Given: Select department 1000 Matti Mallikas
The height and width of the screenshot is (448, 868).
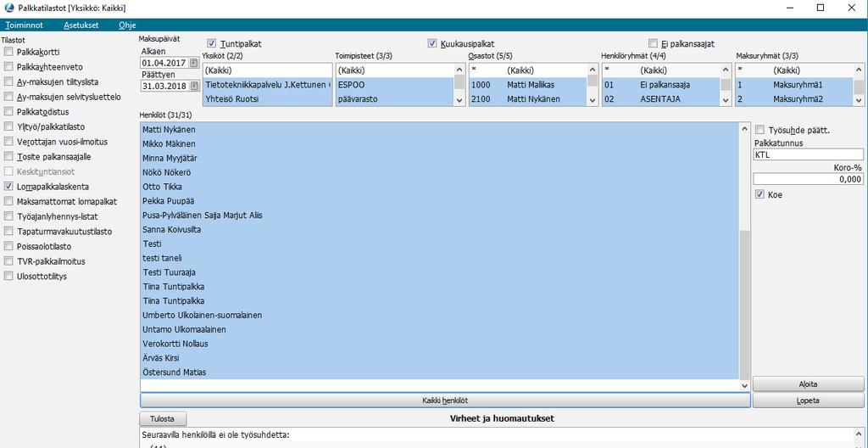Looking at the screenshot, I should pos(529,85).
